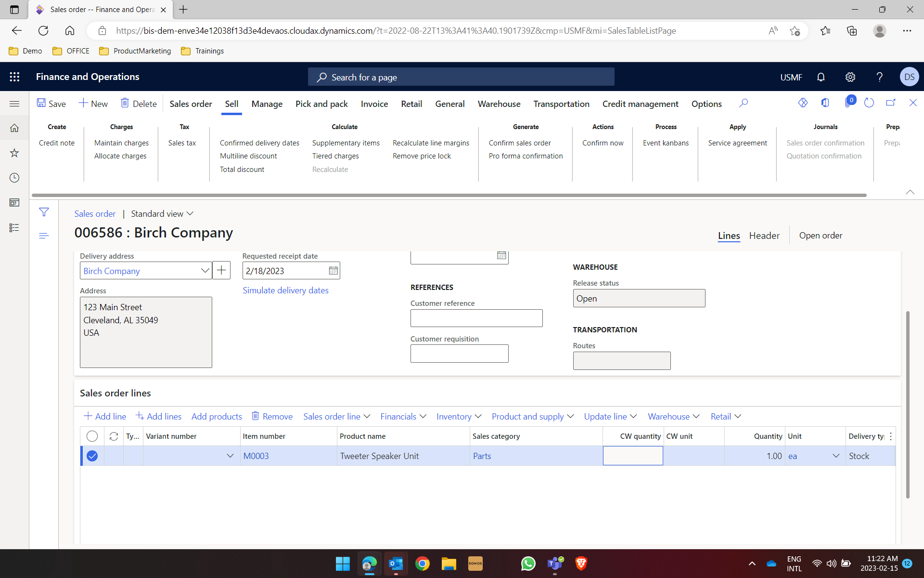The width and height of the screenshot is (924, 578).
Task: Open Power Apps diamond icon
Action: click(x=803, y=103)
